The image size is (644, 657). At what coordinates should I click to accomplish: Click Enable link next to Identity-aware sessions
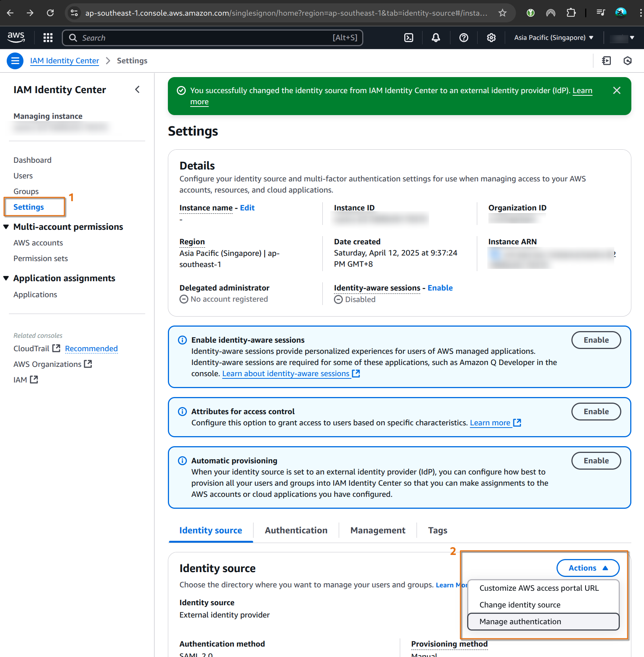click(x=440, y=288)
